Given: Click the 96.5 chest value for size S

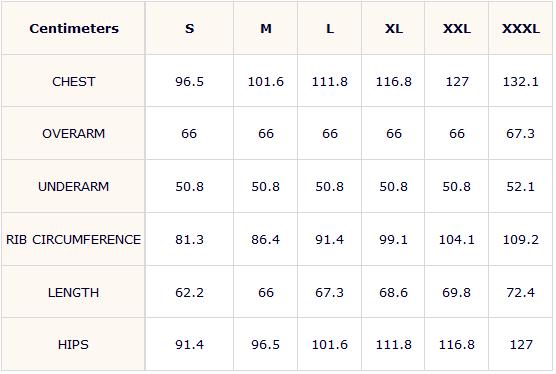Looking at the screenshot, I should coord(189,82).
